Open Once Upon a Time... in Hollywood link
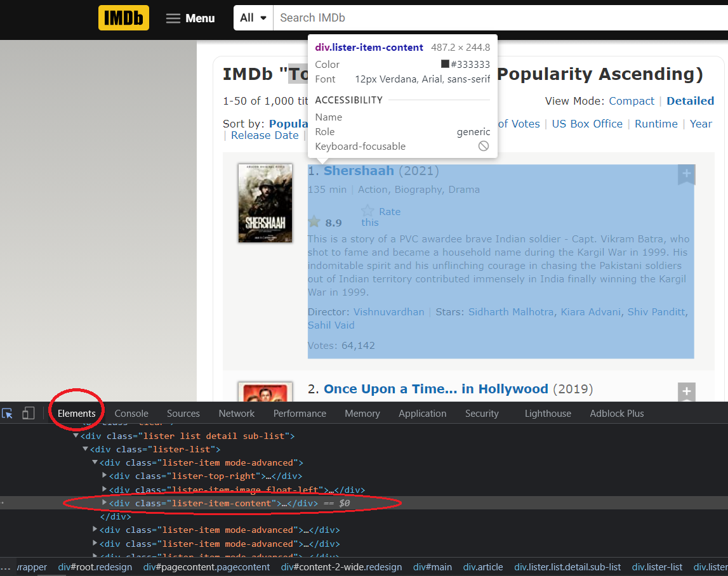Image resolution: width=728 pixels, height=576 pixels. [x=435, y=389]
